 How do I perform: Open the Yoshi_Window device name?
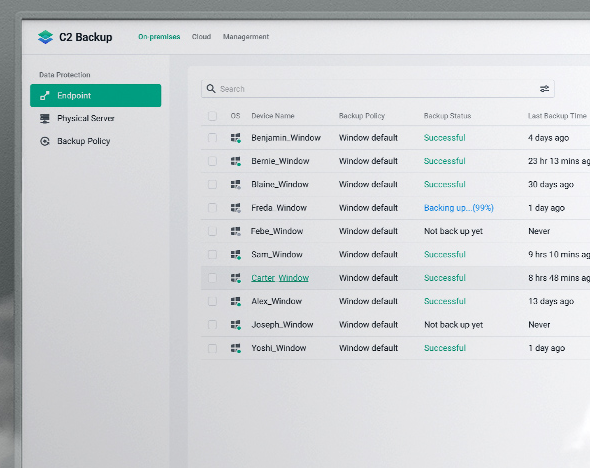(279, 348)
